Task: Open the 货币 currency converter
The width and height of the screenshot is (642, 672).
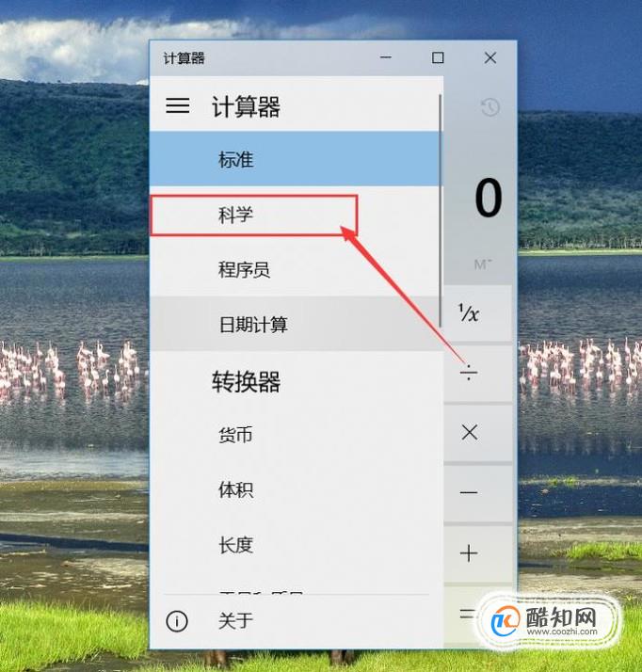Action: [295, 435]
